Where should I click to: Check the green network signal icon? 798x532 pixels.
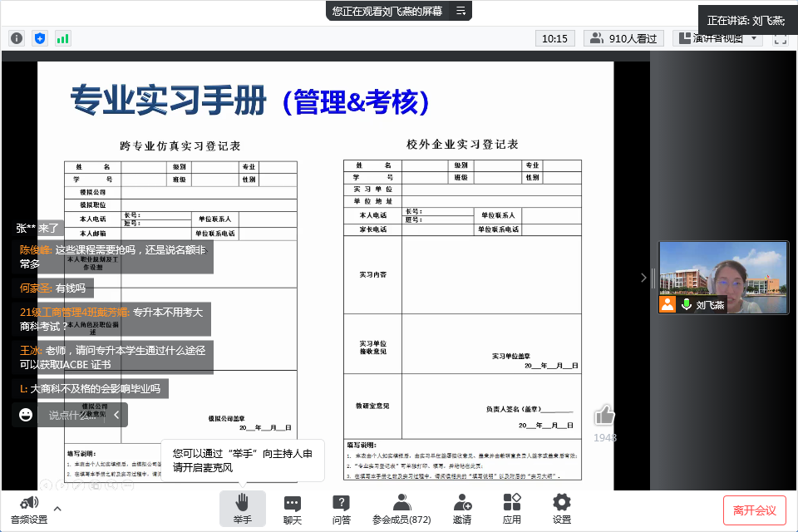(63, 38)
